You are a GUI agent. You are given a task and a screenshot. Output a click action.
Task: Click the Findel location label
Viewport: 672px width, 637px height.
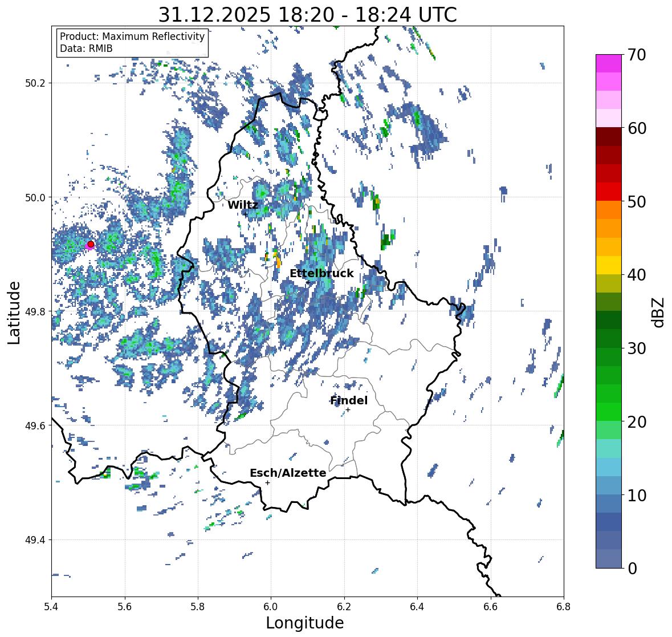tap(349, 400)
